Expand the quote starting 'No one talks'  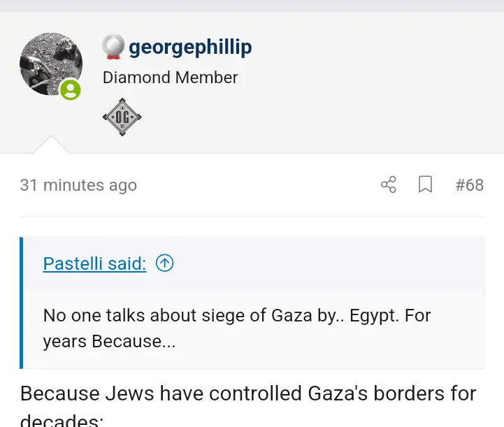coord(237,316)
